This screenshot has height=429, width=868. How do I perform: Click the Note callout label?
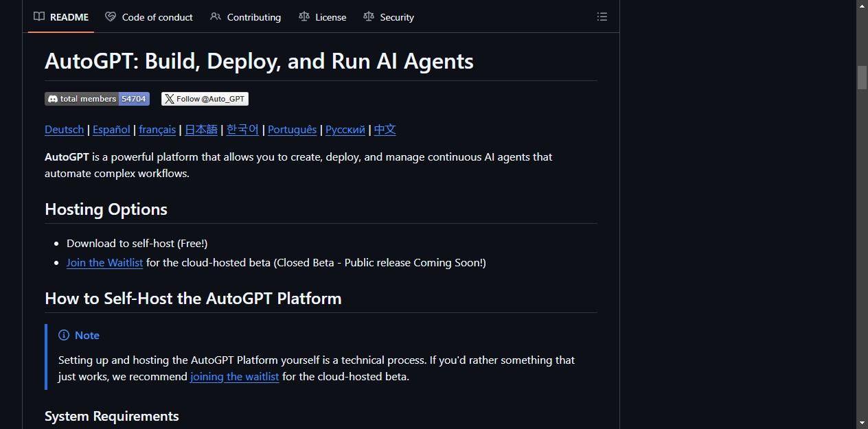(x=87, y=335)
